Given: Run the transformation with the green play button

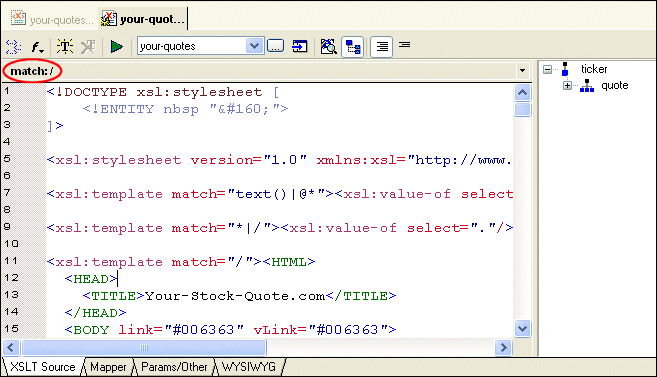Looking at the screenshot, I should click(116, 46).
